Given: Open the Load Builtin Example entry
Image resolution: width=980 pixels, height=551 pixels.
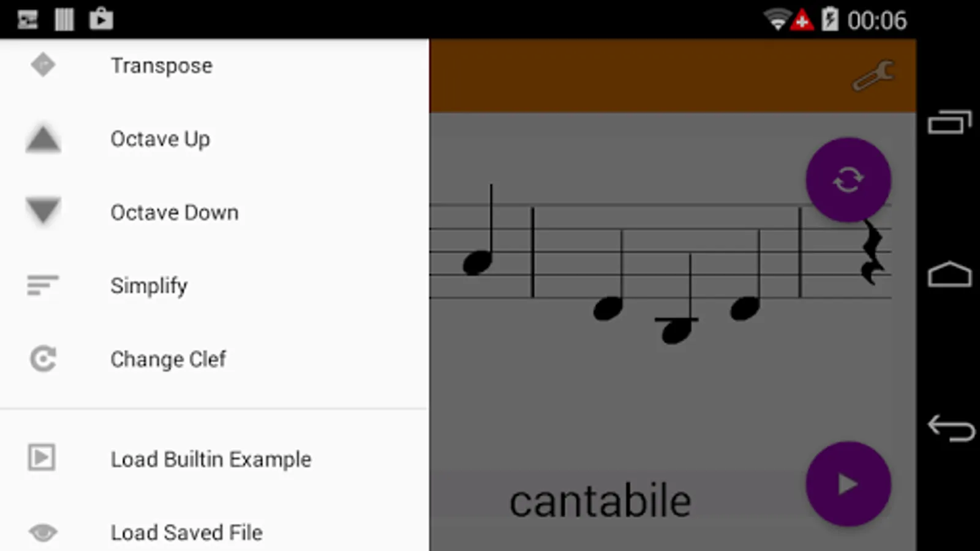Looking at the screenshot, I should [x=211, y=459].
